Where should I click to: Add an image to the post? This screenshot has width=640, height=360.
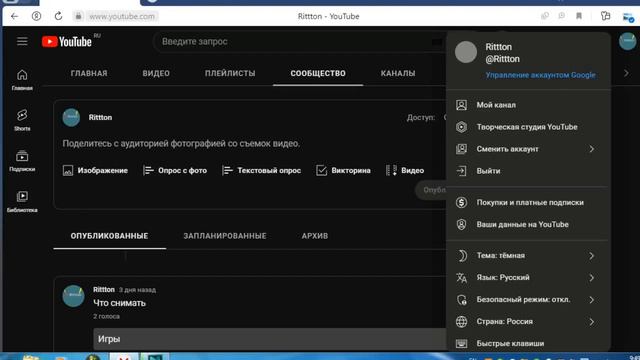coord(95,171)
